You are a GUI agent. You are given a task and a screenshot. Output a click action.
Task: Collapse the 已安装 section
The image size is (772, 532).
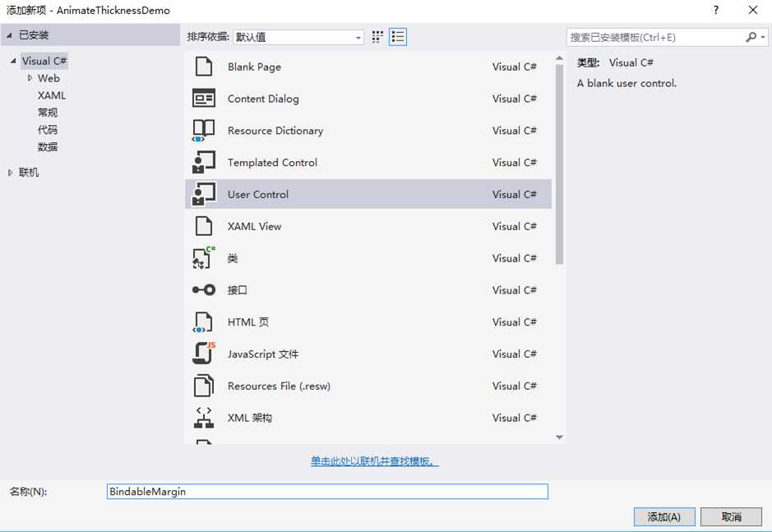(x=9, y=35)
